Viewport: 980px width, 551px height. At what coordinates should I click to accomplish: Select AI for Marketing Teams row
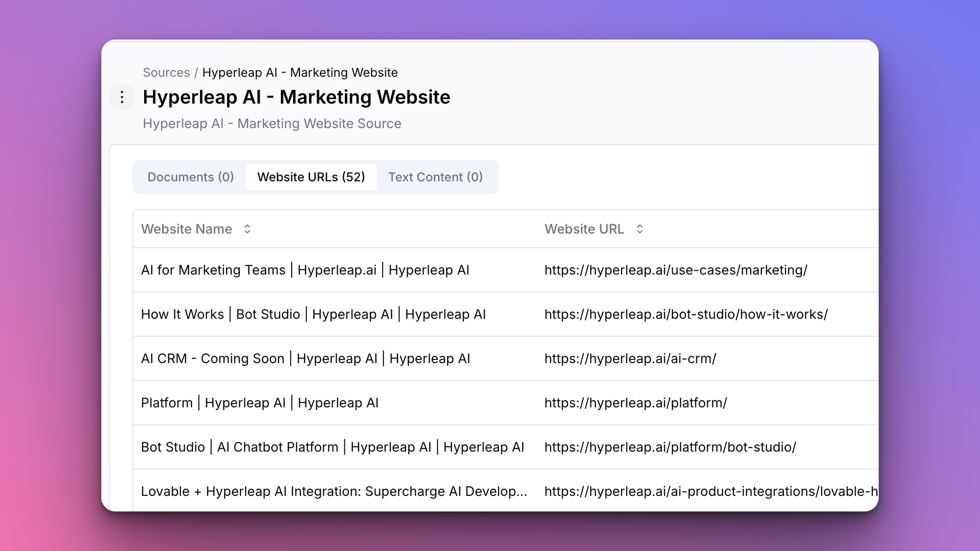[x=305, y=270]
